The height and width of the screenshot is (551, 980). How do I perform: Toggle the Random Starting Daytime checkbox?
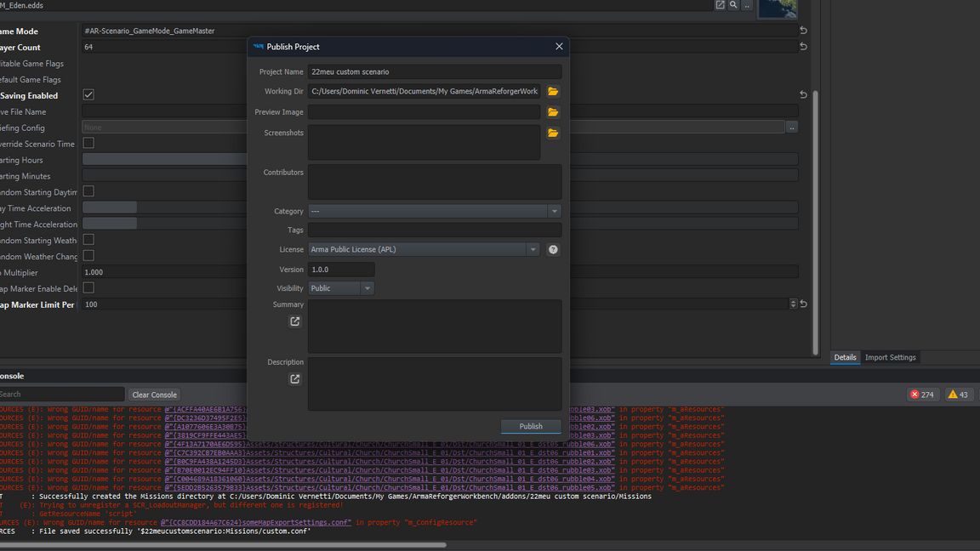(x=88, y=192)
